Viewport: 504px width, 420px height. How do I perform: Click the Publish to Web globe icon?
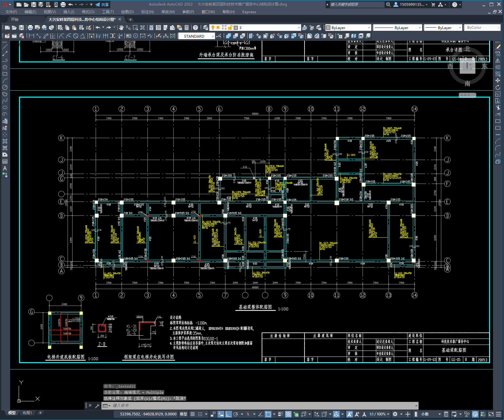[x=51, y=28]
